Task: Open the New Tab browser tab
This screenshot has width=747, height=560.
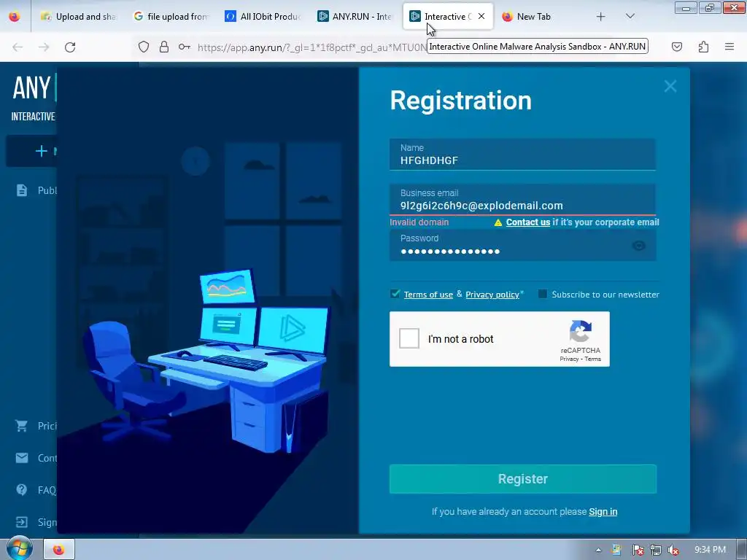Action: click(533, 17)
